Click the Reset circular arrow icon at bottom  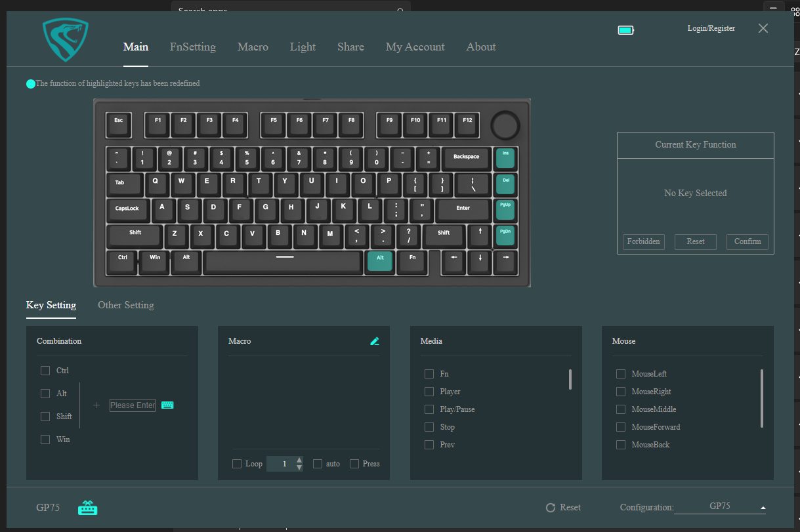click(551, 508)
